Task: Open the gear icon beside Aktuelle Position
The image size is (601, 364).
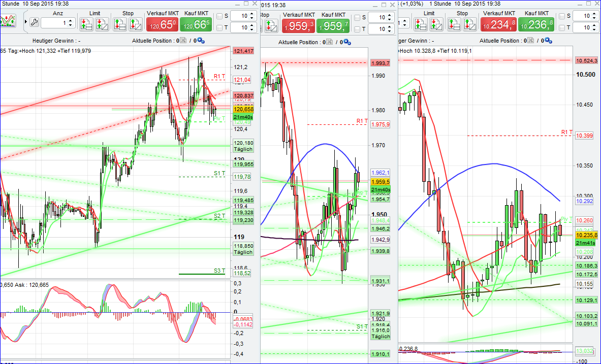Action: 201,40
